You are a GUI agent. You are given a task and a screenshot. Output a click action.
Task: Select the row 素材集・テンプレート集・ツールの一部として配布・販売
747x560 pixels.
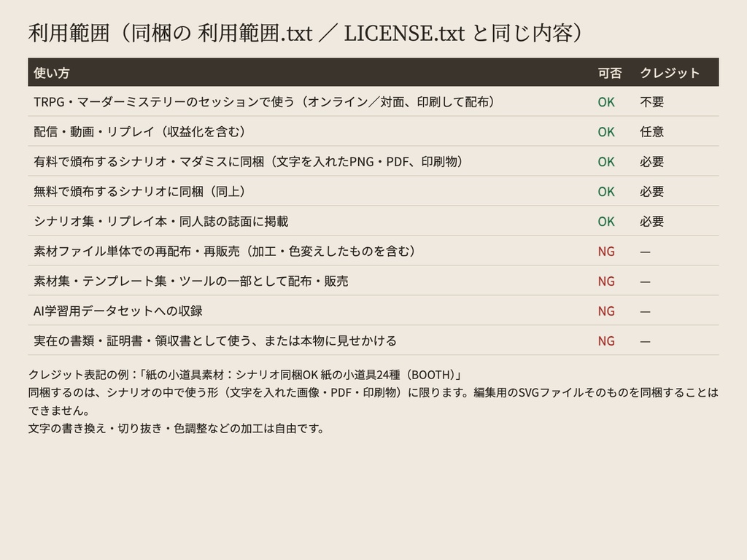[373, 281]
